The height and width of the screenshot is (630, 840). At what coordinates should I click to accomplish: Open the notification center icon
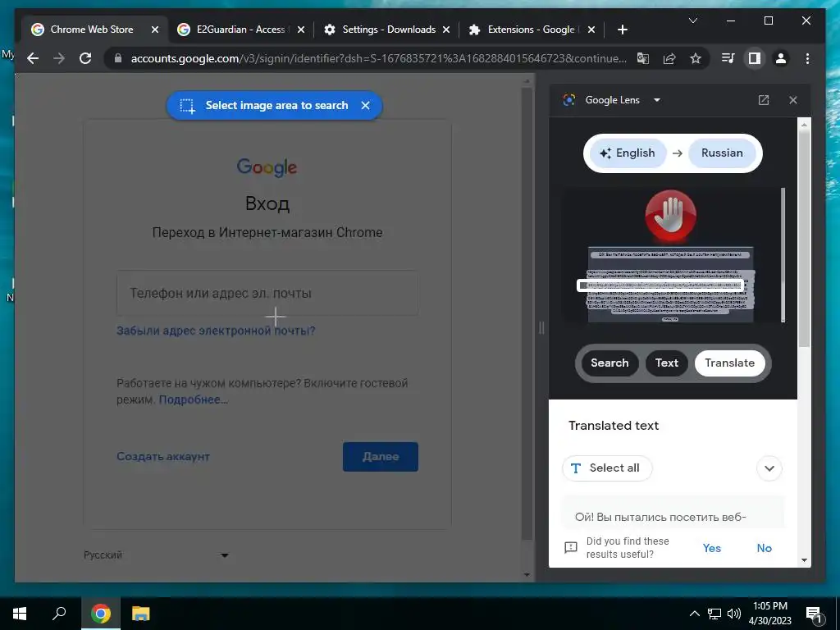coord(814,614)
